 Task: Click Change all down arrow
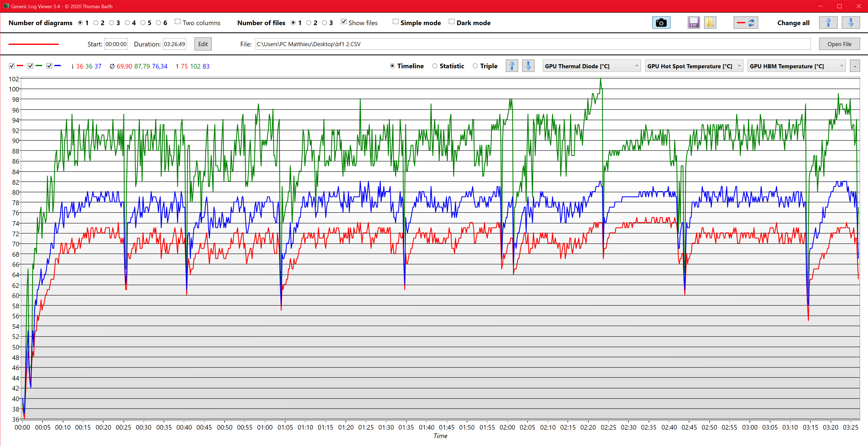pyautogui.click(x=851, y=23)
